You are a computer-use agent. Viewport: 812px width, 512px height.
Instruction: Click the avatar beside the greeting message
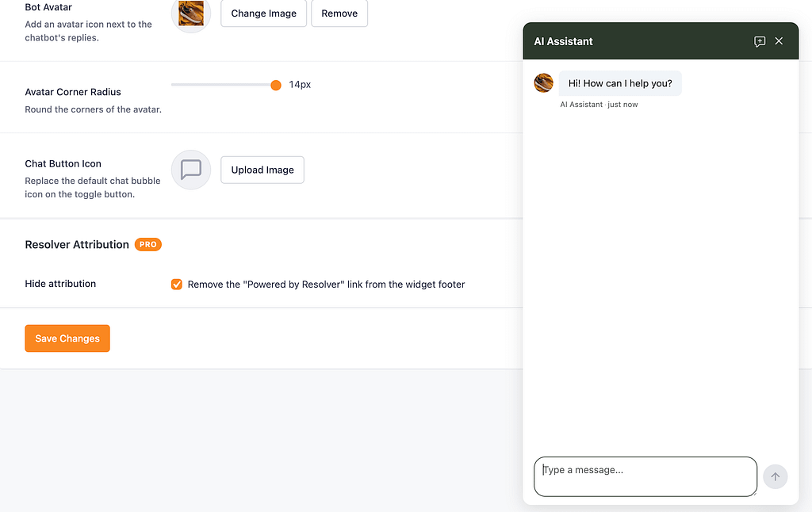click(x=544, y=83)
